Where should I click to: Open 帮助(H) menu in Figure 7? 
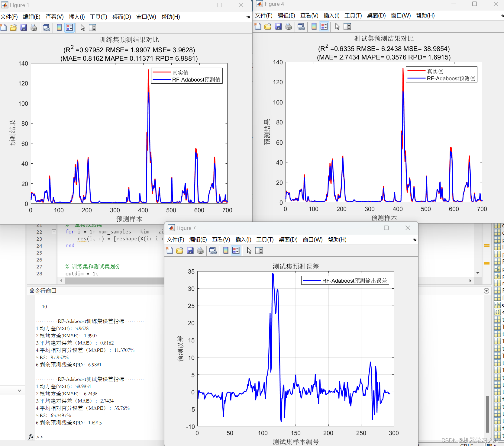pyautogui.click(x=337, y=240)
